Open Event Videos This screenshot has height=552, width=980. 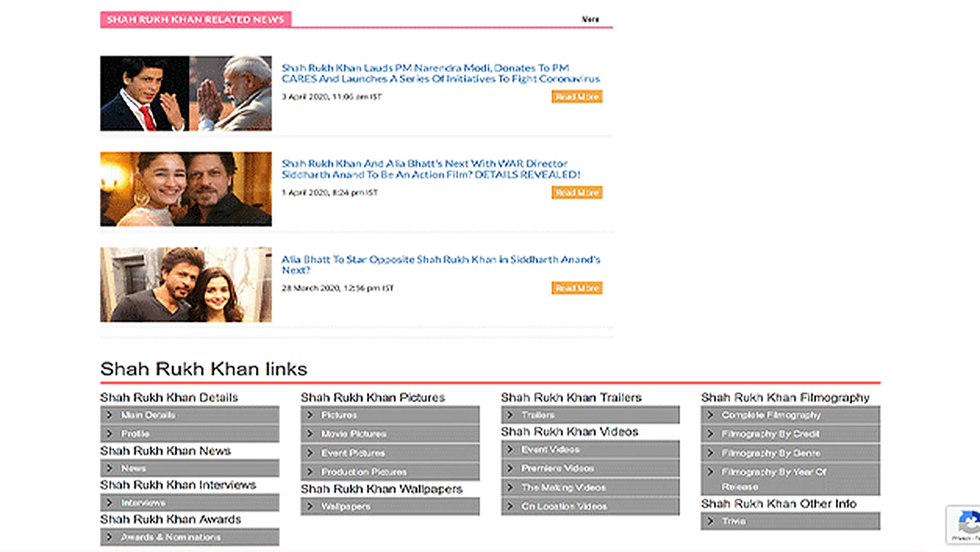click(x=590, y=449)
